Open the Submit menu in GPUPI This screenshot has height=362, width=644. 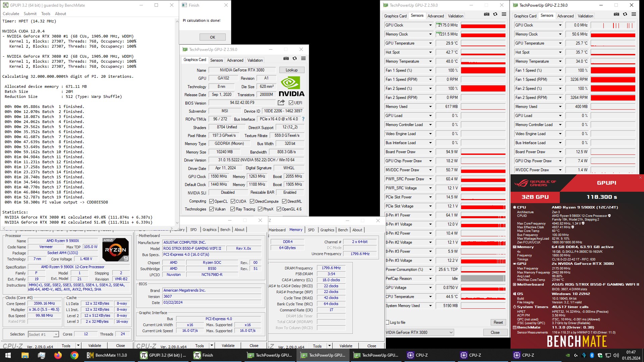(30, 14)
